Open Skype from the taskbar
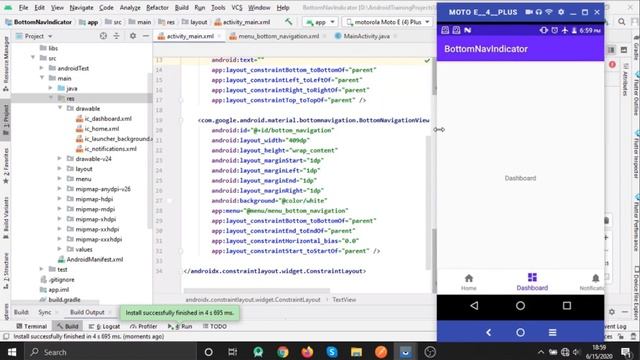This screenshot has width=640, height=360. [332, 352]
